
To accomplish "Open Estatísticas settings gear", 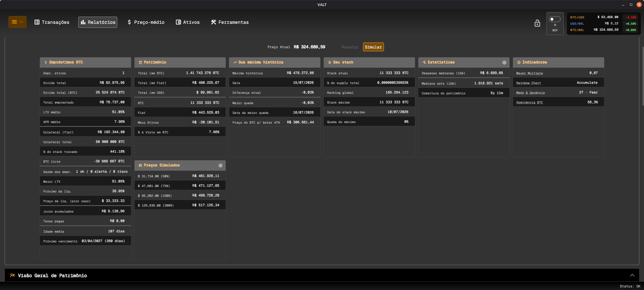I will [504, 63].
